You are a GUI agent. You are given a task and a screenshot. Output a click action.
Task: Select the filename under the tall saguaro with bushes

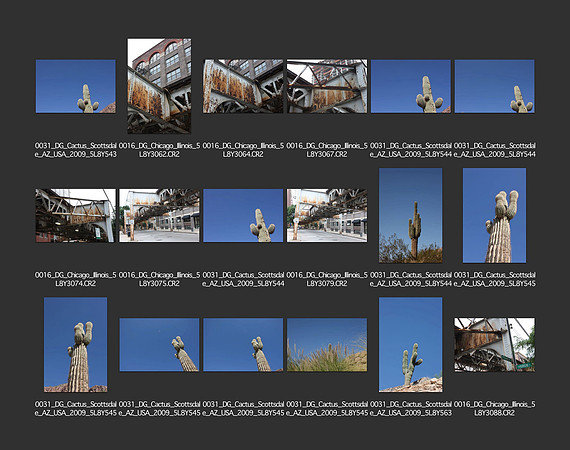pos(411,279)
